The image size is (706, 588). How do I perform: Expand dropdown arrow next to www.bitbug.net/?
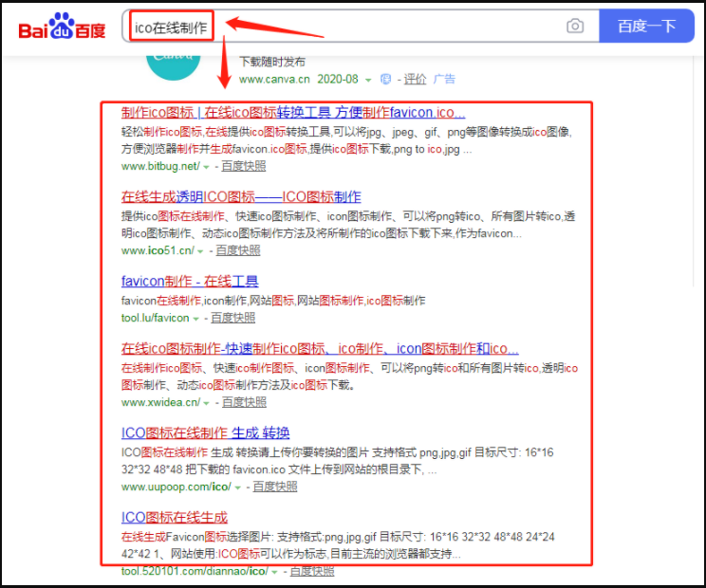[206, 167]
